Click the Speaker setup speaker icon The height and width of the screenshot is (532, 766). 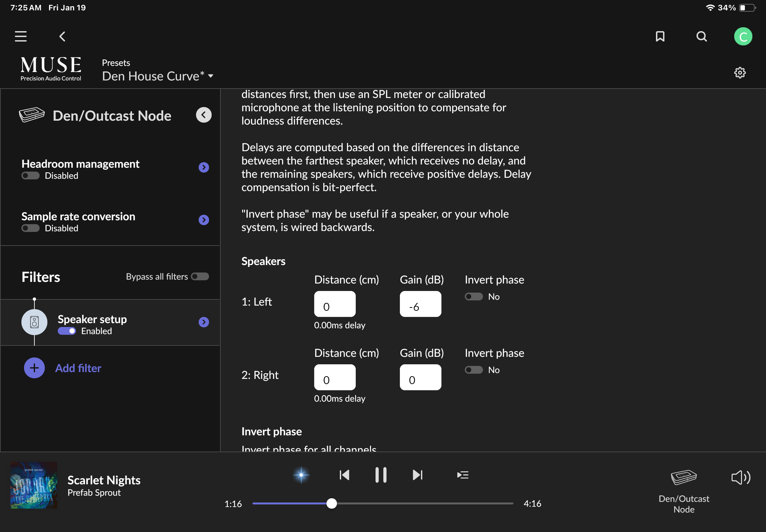pyautogui.click(x=34, y=322)
